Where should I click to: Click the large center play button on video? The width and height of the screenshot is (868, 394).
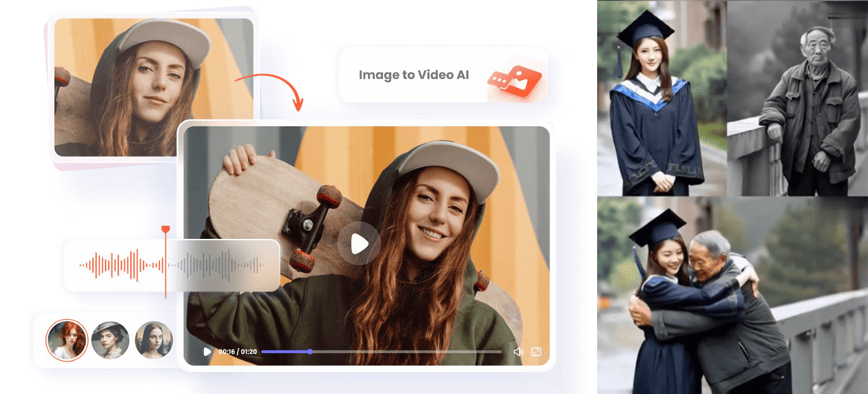(x=359, y=243)
